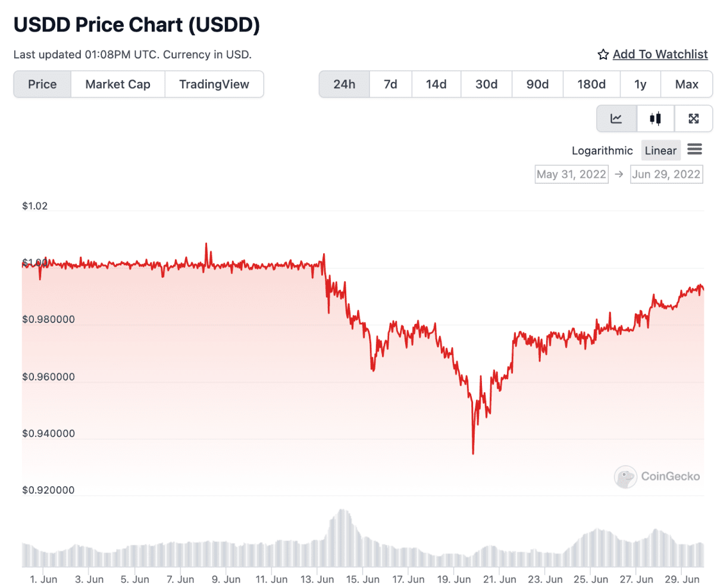Select the line chart view icon
714x588 pixels.
coord(616,118)
